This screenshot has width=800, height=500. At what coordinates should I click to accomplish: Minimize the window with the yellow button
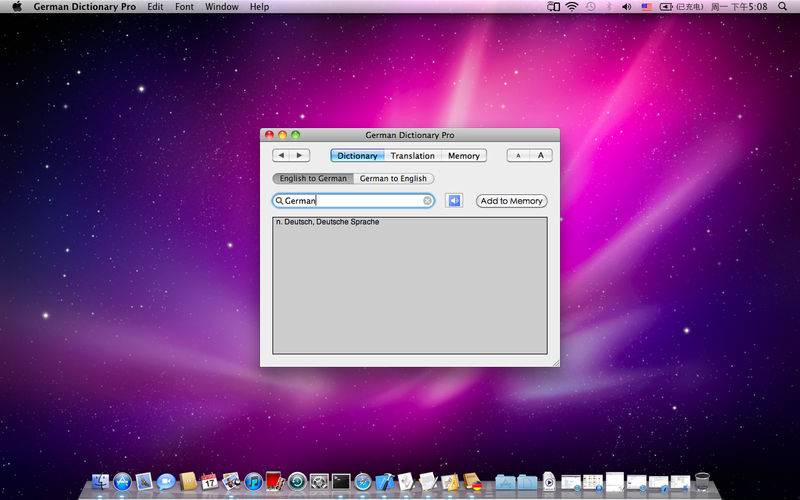click(x=282, y=135)
